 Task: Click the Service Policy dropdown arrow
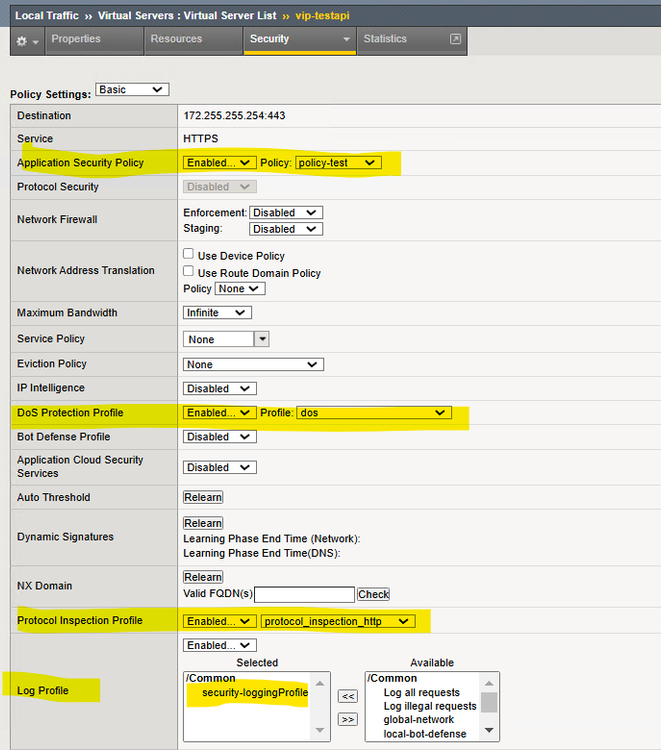pos(262,339)
